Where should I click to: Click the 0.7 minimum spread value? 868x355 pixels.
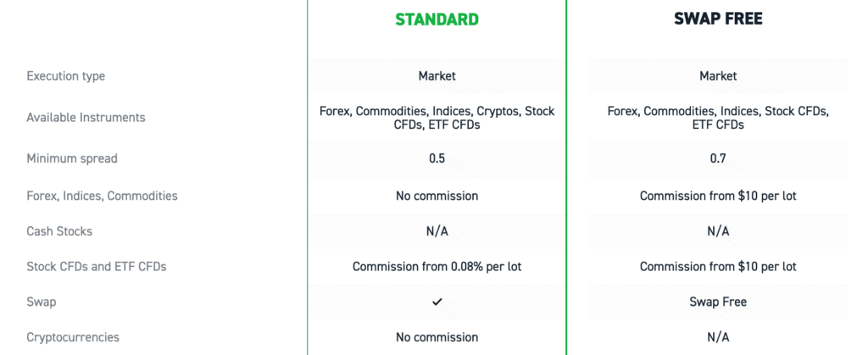718,158
